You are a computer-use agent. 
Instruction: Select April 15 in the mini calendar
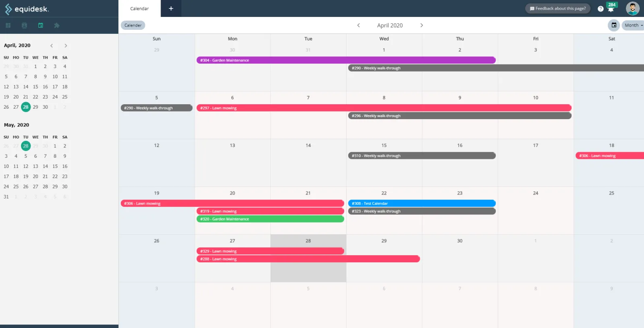pyautogui.click(x=35, y=87)
